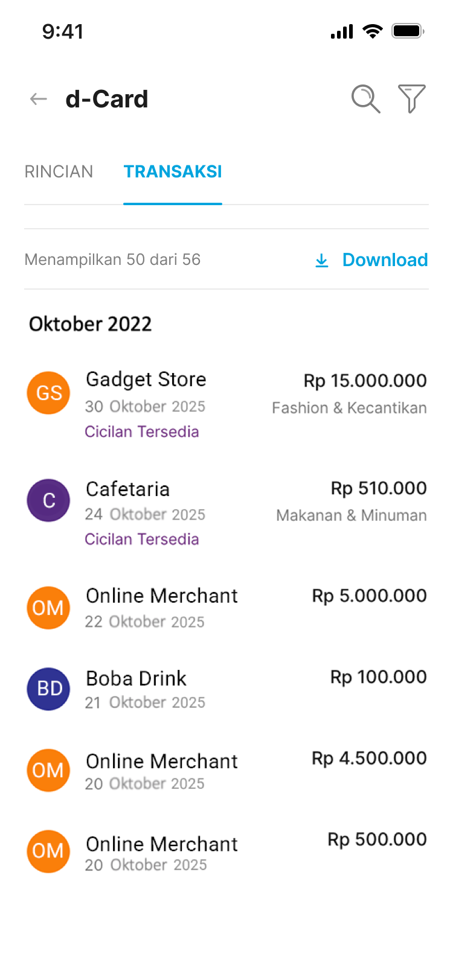Screen dimensions: 453x980
Task: Tap the download arrow icon
Action: coord(322,260)
